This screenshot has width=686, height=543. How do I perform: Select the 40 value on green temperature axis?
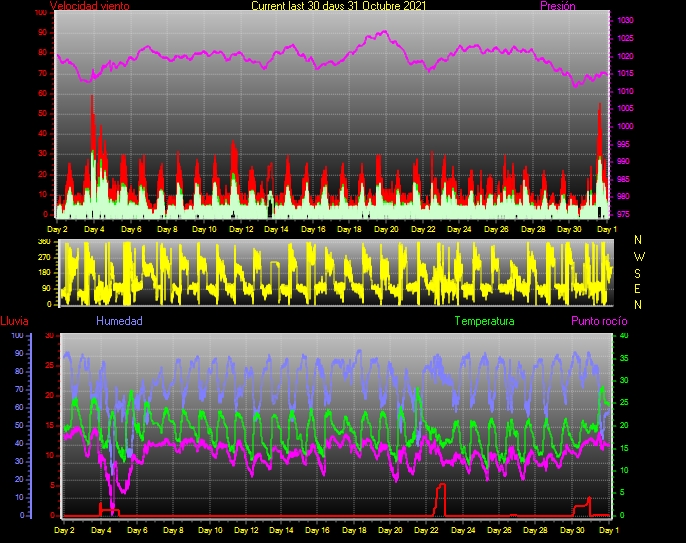click(x=624, y=336)
